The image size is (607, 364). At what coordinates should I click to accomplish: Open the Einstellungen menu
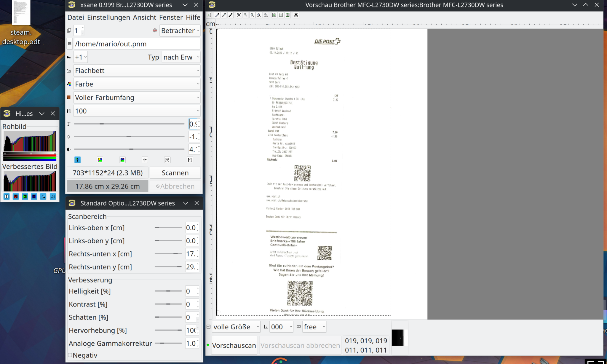(x=108, y=17)
